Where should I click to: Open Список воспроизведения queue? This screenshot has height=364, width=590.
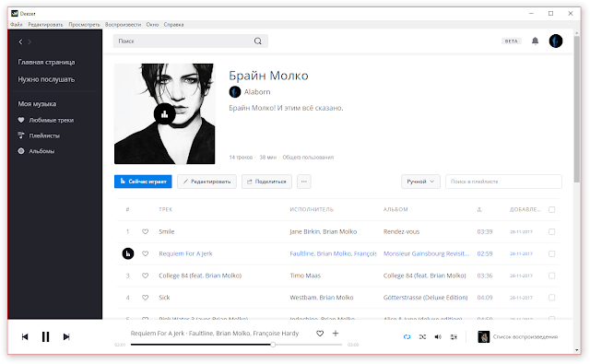click(x=525, y=337)
